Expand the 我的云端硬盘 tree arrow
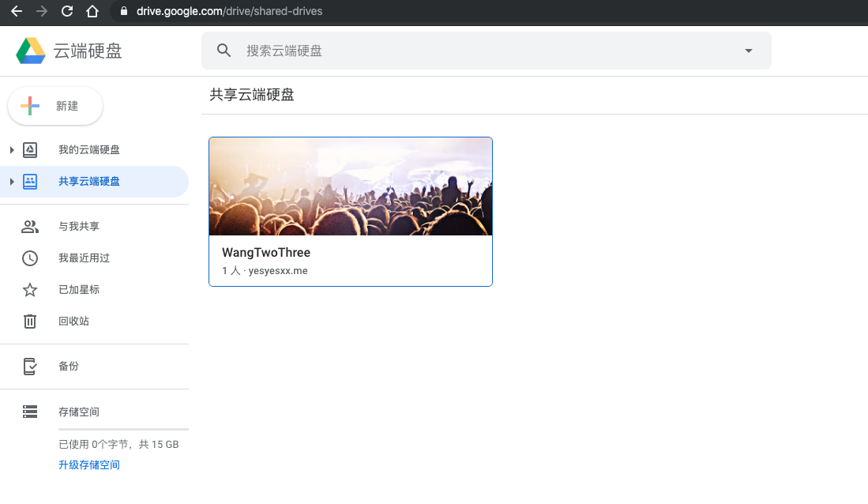The height and width of the screenshot is (504, 868). 11,150
